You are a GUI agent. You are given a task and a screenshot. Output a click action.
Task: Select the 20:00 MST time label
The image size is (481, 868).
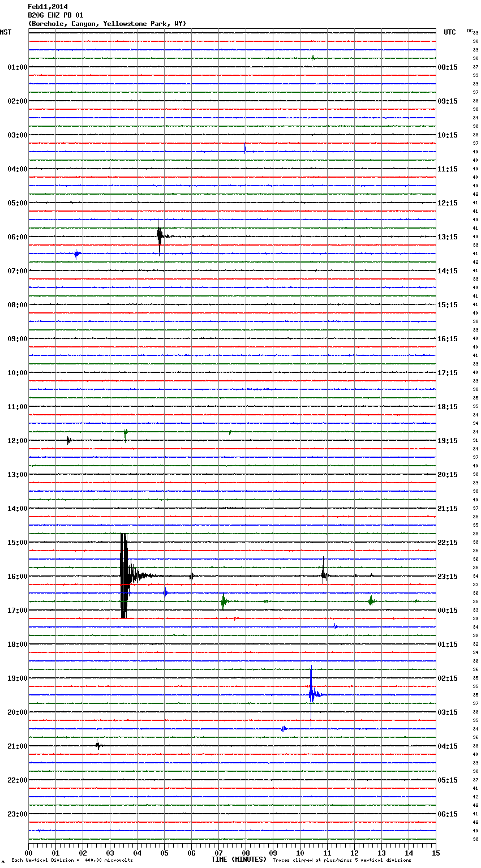click(x=17, y=712)
